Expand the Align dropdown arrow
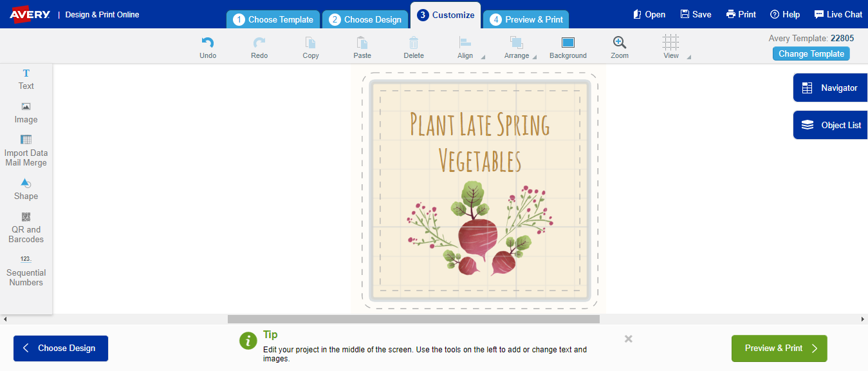Viewport: 868px width, 371px height. [483, 57]
